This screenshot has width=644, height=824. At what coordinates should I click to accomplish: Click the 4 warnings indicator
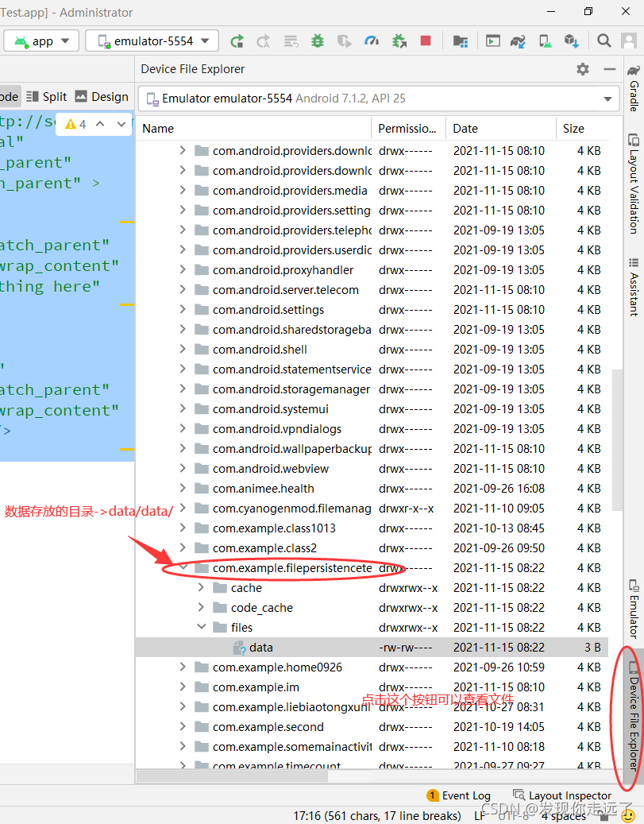click(x=75, y=124)
